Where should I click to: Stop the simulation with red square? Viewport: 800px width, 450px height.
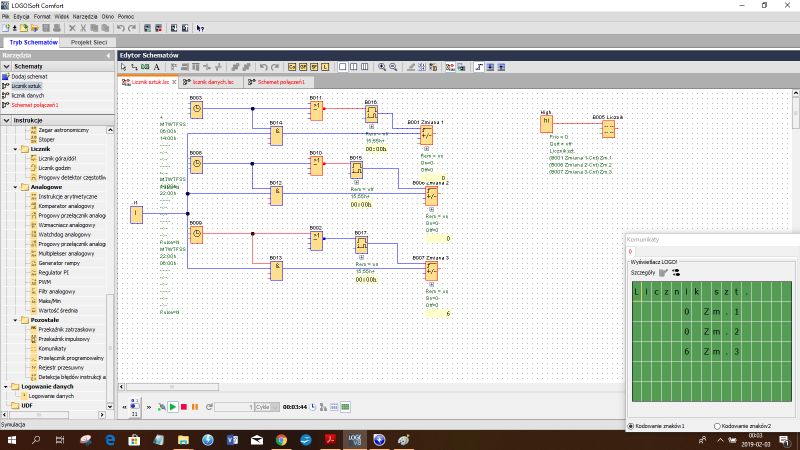(x=184, y=407)
